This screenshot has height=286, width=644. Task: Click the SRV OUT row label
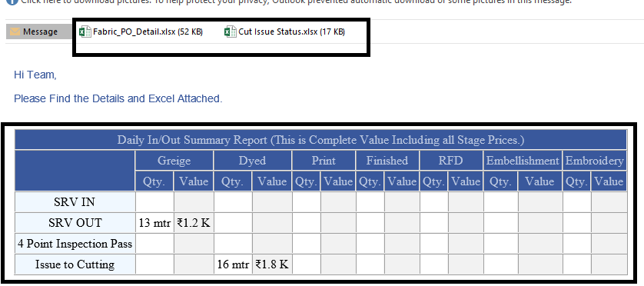pos(75,223)
